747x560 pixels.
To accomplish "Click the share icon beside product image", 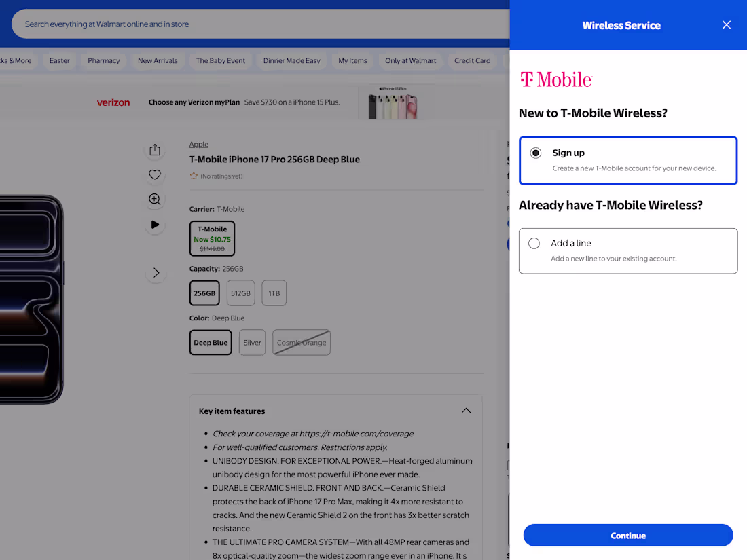I will tap(155, 150).
